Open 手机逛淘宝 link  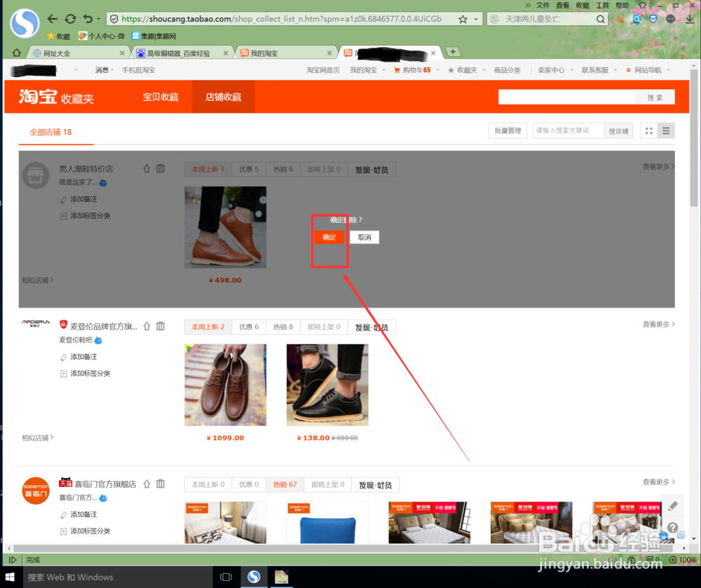139,70
